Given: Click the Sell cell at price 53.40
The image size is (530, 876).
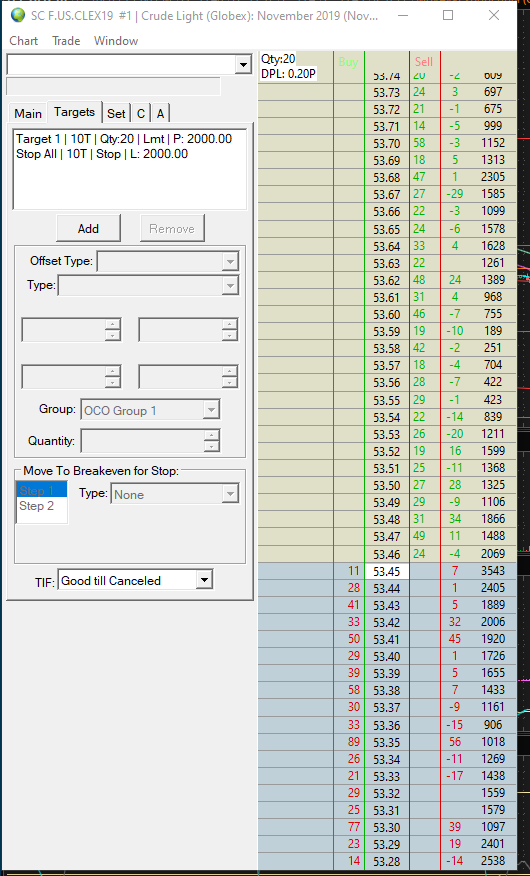Looking at the screenshot, I should (424, 656).
